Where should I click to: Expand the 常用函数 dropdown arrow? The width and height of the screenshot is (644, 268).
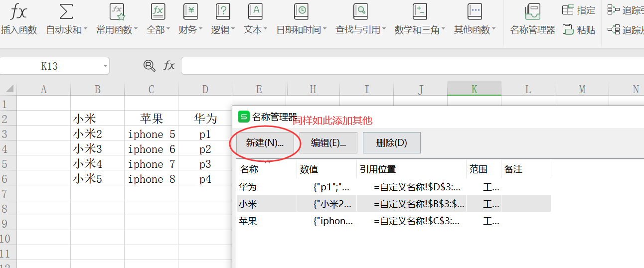pos(136,29)
